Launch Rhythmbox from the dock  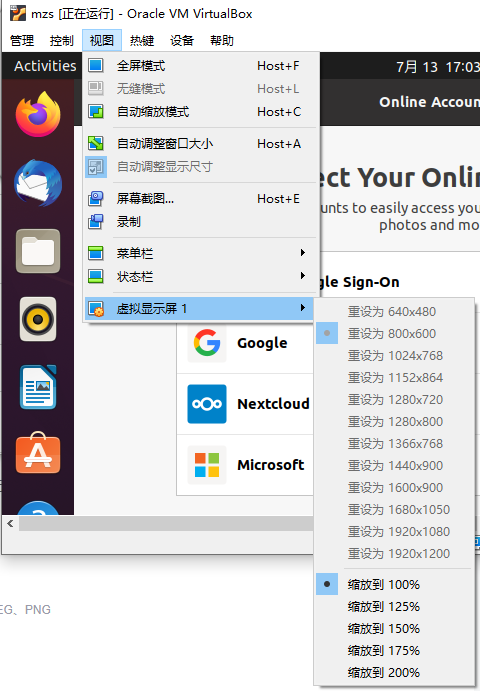coord(38,319)
